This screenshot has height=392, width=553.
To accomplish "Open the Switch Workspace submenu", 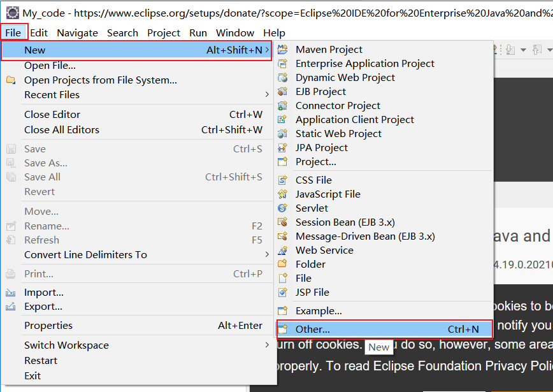I will [66, 345].
